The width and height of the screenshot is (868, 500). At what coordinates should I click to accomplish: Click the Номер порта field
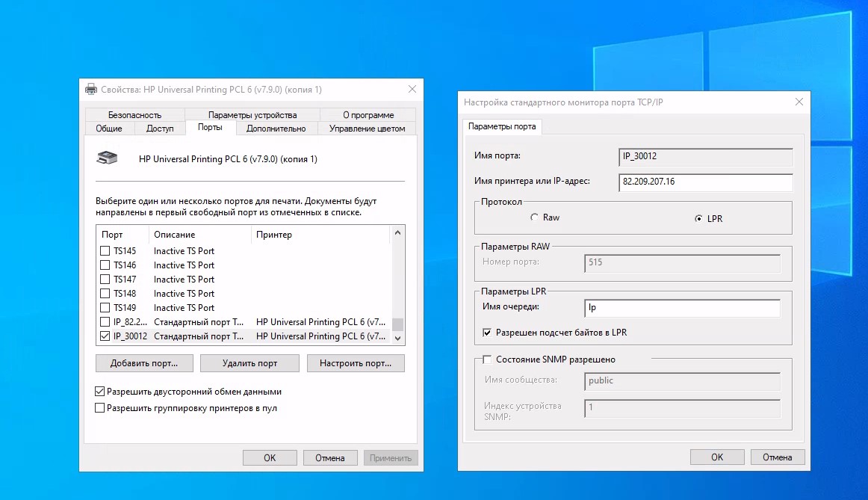coord(683,263)
